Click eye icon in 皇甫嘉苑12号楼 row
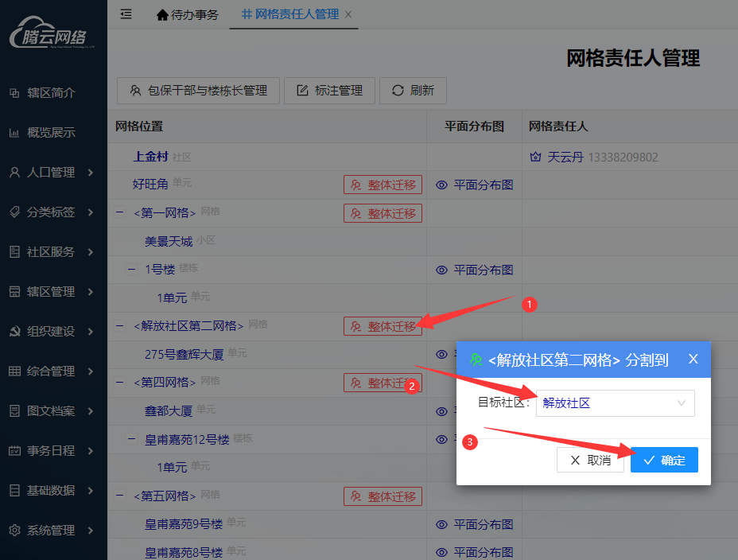 441,439
